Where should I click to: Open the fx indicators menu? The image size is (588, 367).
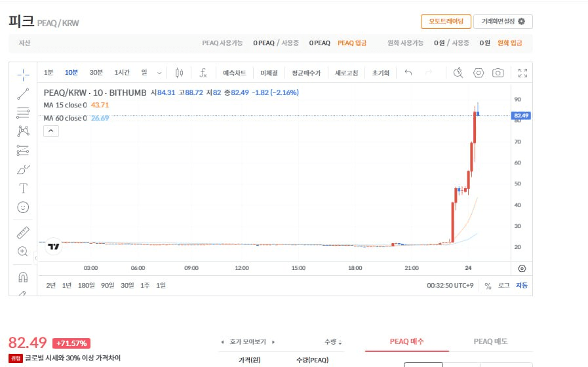click(203, 73)
